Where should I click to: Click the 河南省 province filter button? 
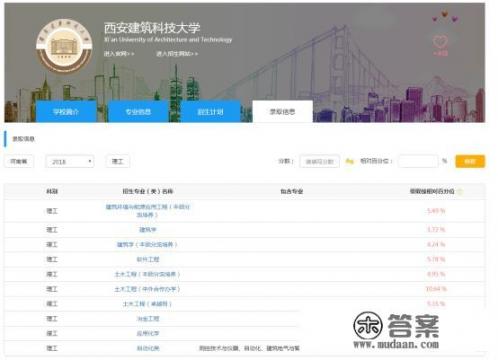(x=19, y=161)
